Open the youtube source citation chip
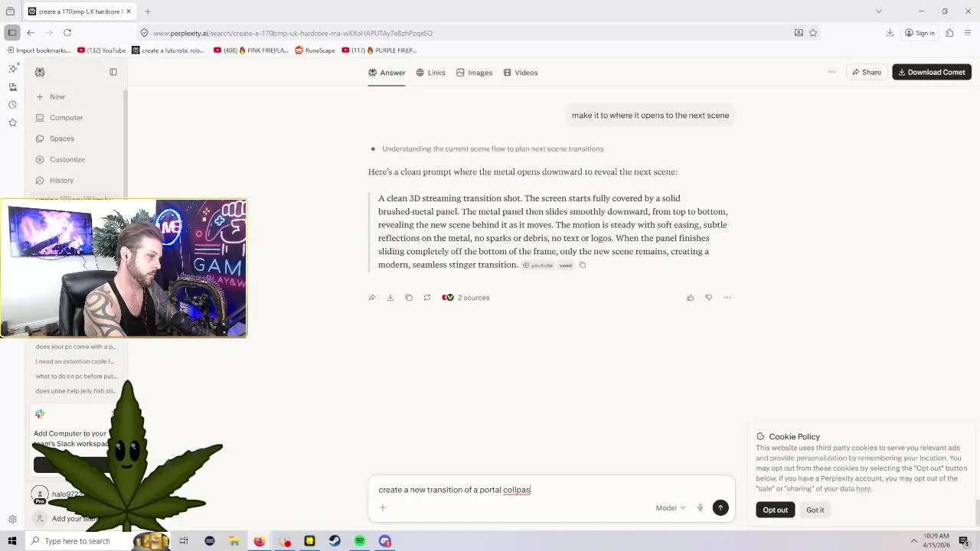Viewport: 980px width, 551px height. click(x=537, y=266)
